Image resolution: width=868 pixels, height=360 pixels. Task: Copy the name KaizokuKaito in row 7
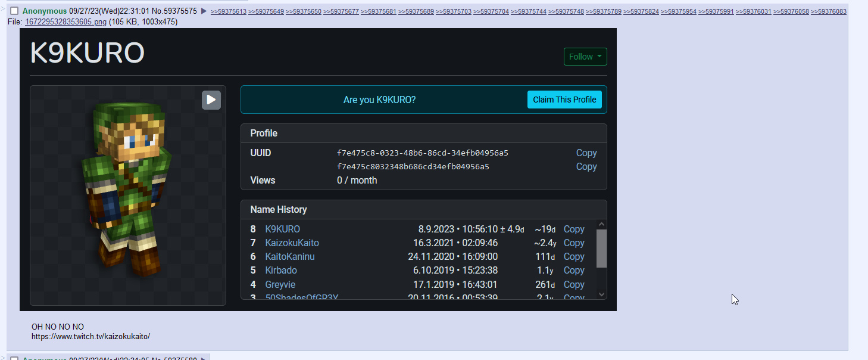point(574,243)
